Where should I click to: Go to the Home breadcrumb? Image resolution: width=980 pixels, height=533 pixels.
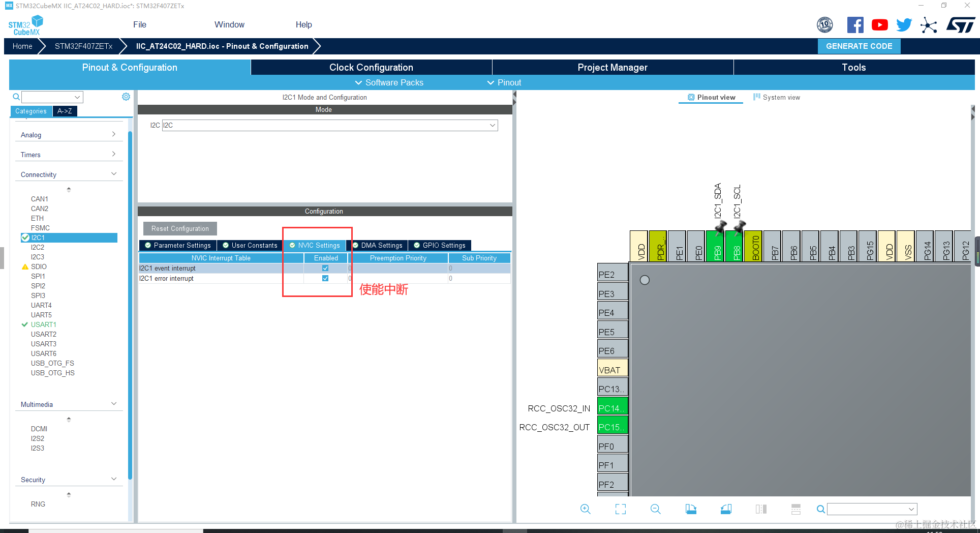(x=22, y=46)
